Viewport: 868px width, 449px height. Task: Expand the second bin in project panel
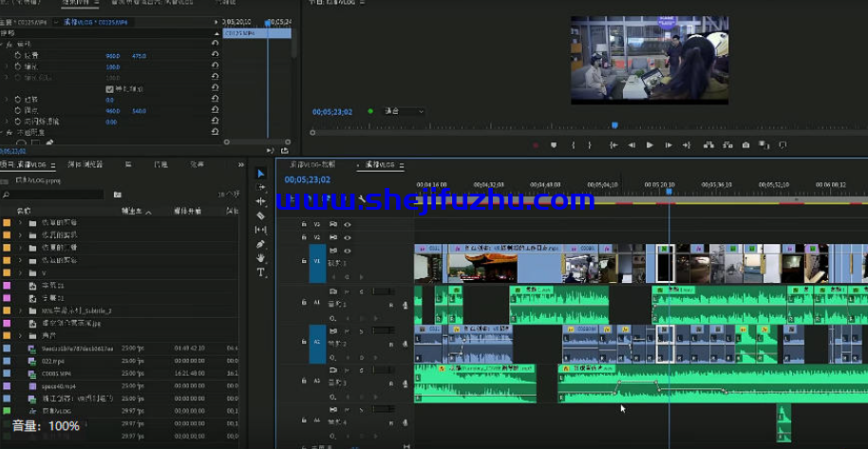pos(21,234)
